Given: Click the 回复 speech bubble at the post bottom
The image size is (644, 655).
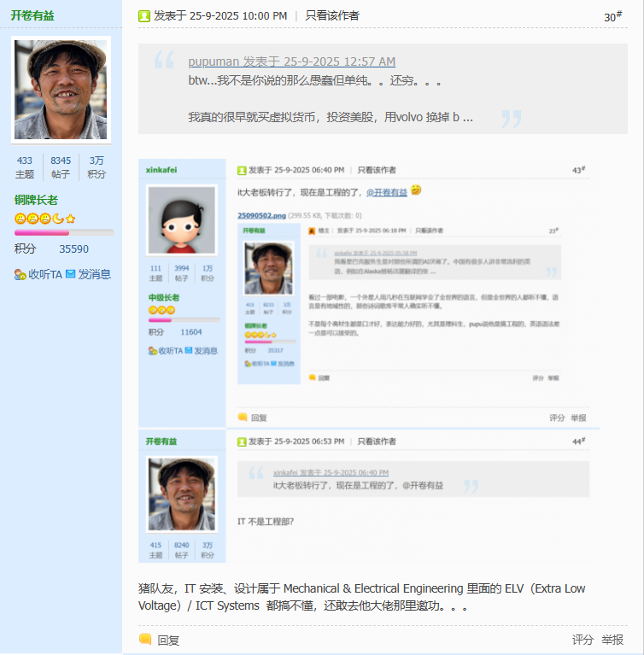Looking at the screenshot, I should coord(145,640).
